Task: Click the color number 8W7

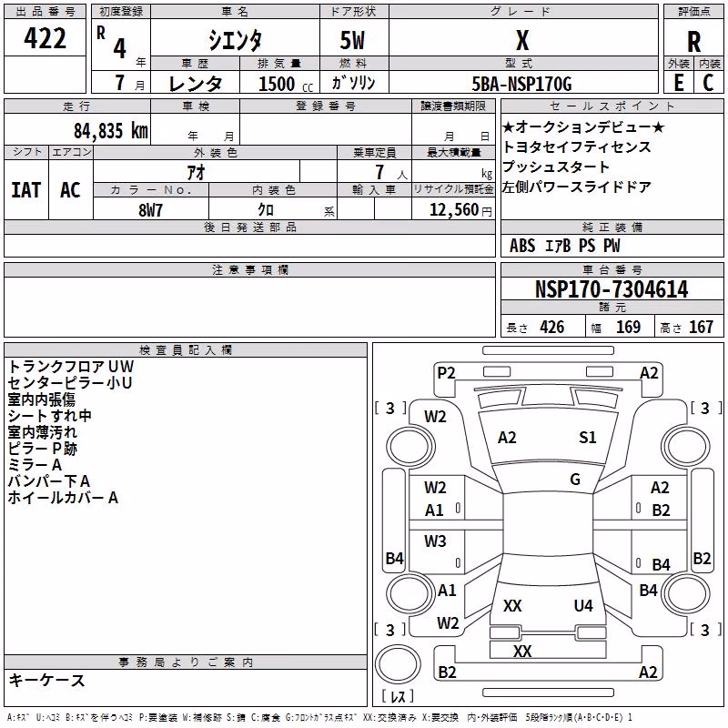Action: tap(150, 210)
